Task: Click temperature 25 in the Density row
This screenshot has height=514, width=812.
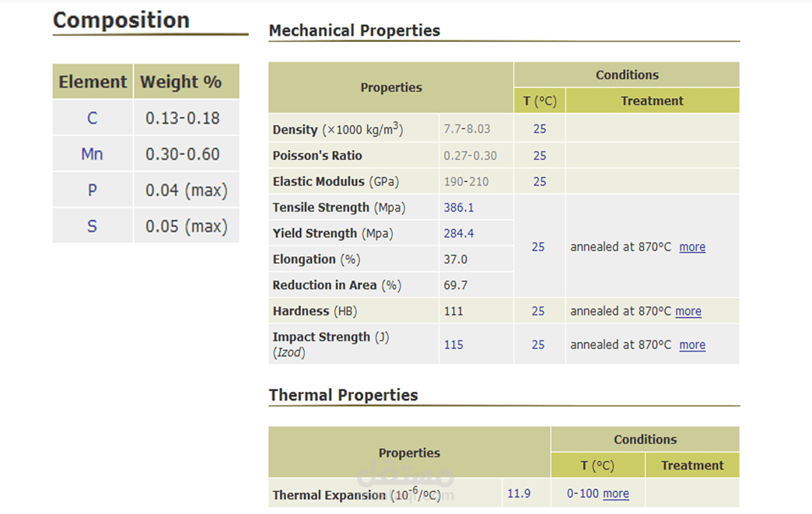Action: pos(539,129)
